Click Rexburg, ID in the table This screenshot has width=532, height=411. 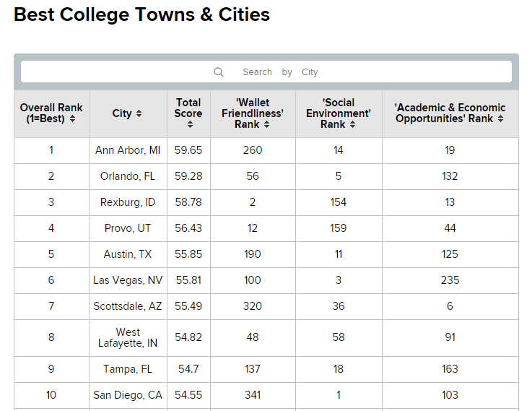click(128, 202)
